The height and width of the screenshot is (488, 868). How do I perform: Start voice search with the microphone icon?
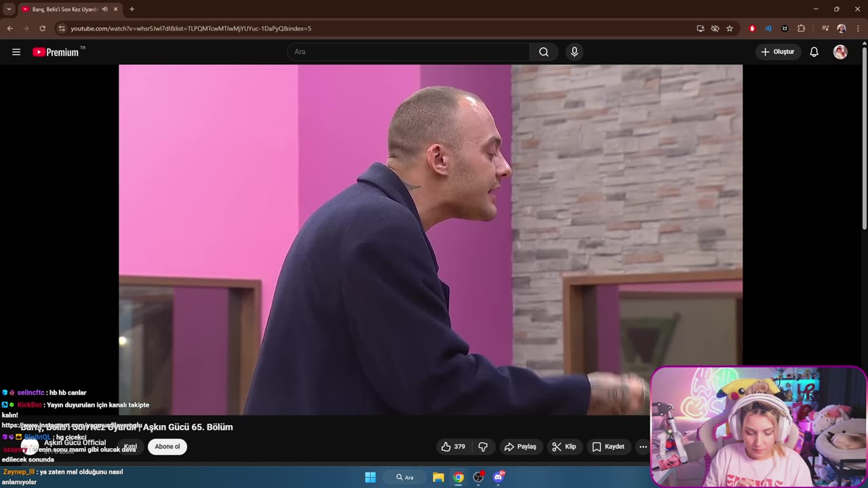coord(574,52)
